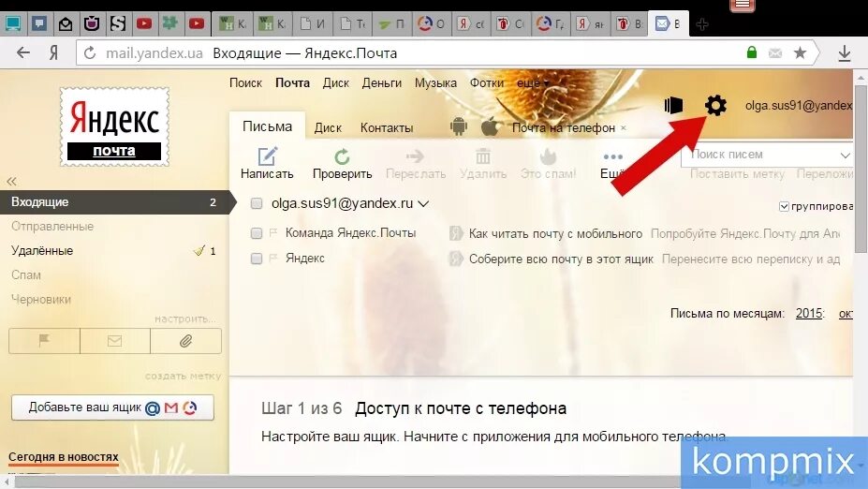868x489 pixels.
Task: Check the select-all checkbox beside olga.sus91@yandex.ru
Action: [x=257, y=203]
